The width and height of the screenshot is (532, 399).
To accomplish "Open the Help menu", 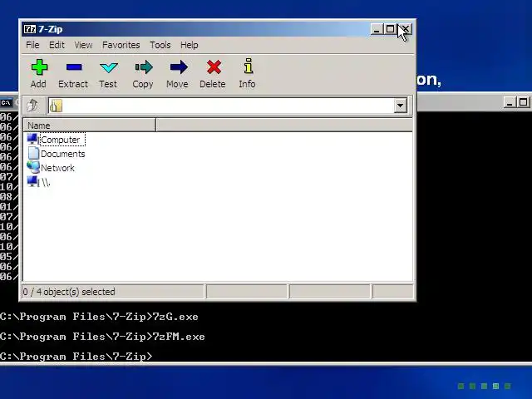I will point(190,45).
